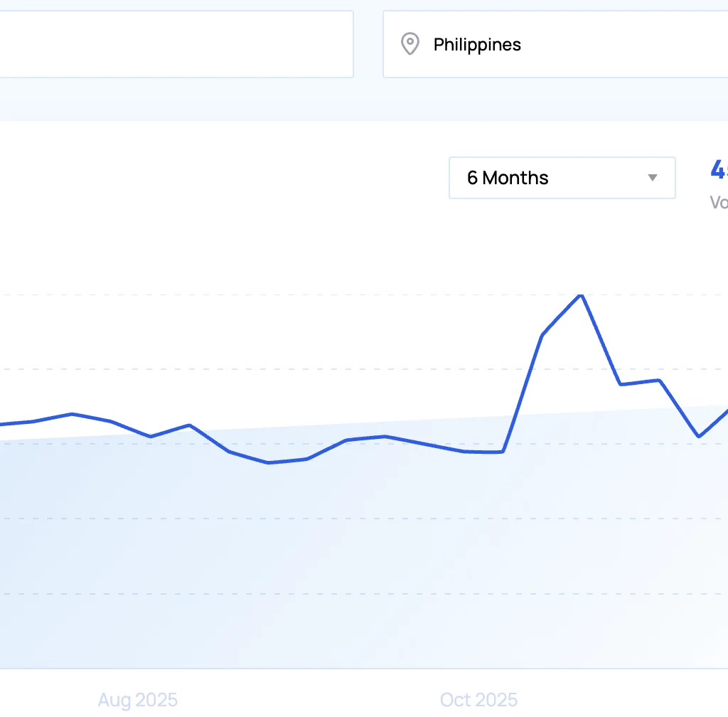The width and height of the screenshot is (728, 717).
Task: Open the 6 Months time range dropdown
Action: pos(562,178)
